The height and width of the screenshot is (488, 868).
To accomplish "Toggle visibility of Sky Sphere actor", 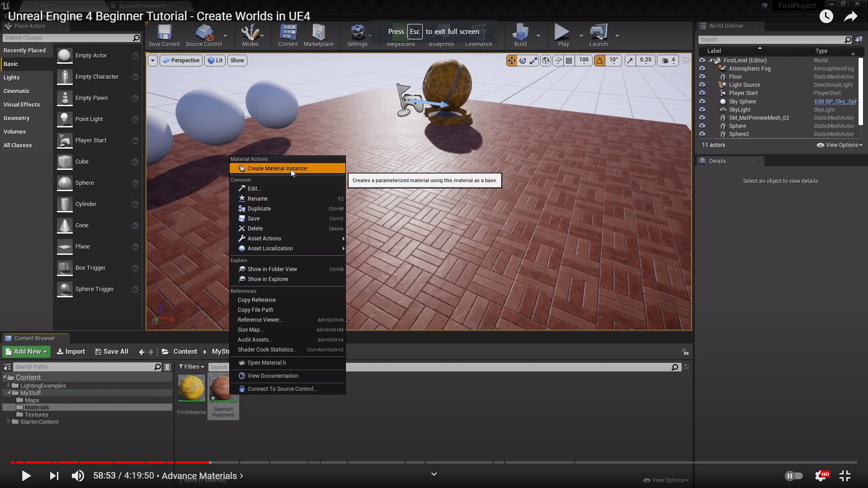I will coord(702,102).
